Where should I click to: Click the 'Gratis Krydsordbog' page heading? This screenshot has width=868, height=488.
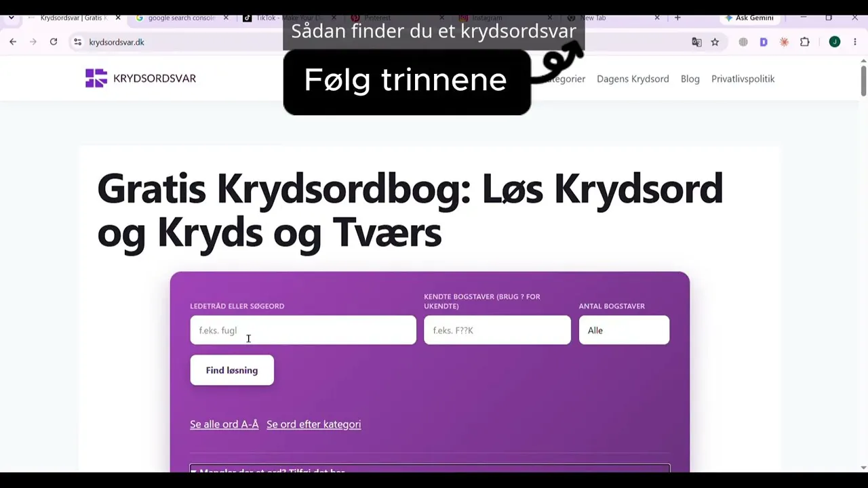coord(410,210)
